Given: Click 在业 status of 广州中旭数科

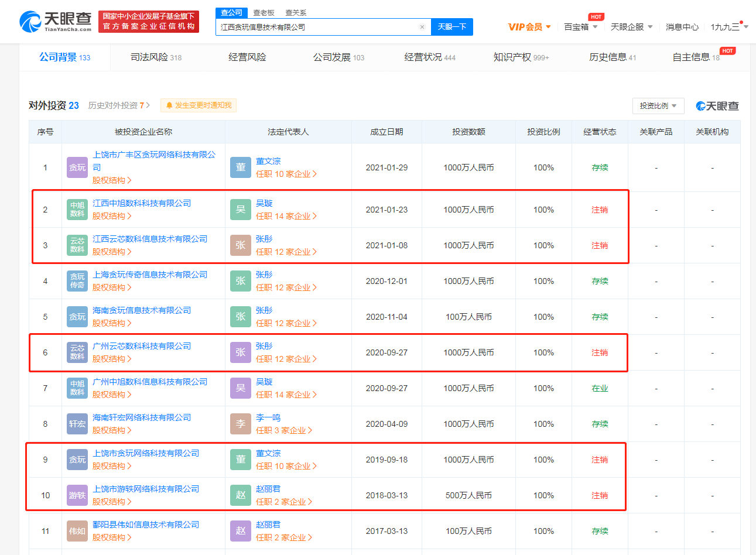Looking at the screenshot, I should coord(600,388).
